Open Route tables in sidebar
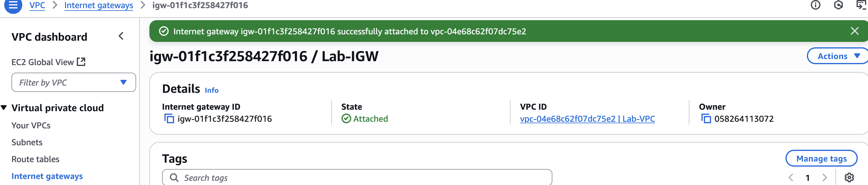Image resolution: width=868 pixels, height=185 pixels. 35,159
